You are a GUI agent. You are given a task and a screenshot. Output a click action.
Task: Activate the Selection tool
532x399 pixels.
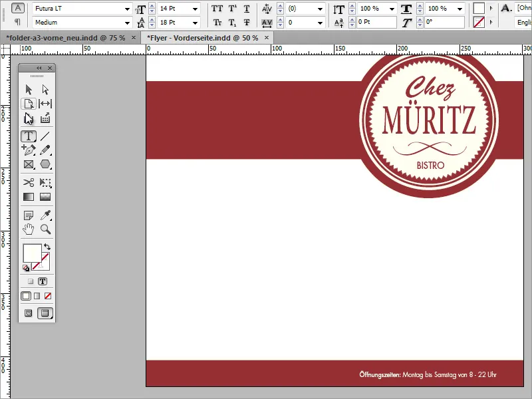[x=29, y=88]
